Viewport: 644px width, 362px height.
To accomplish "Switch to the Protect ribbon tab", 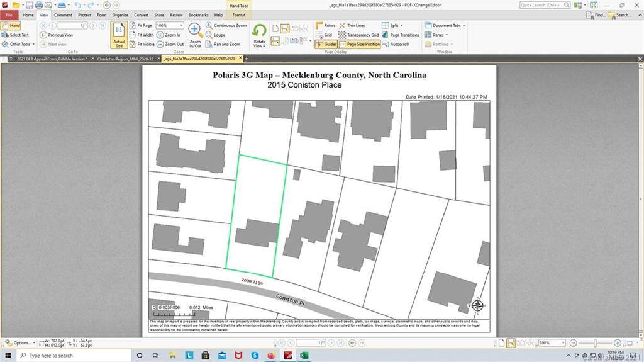I will (84, 15).
